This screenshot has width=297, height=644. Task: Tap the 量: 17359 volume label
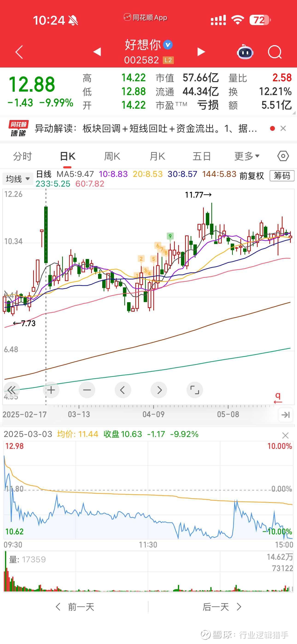coord(27,559)
